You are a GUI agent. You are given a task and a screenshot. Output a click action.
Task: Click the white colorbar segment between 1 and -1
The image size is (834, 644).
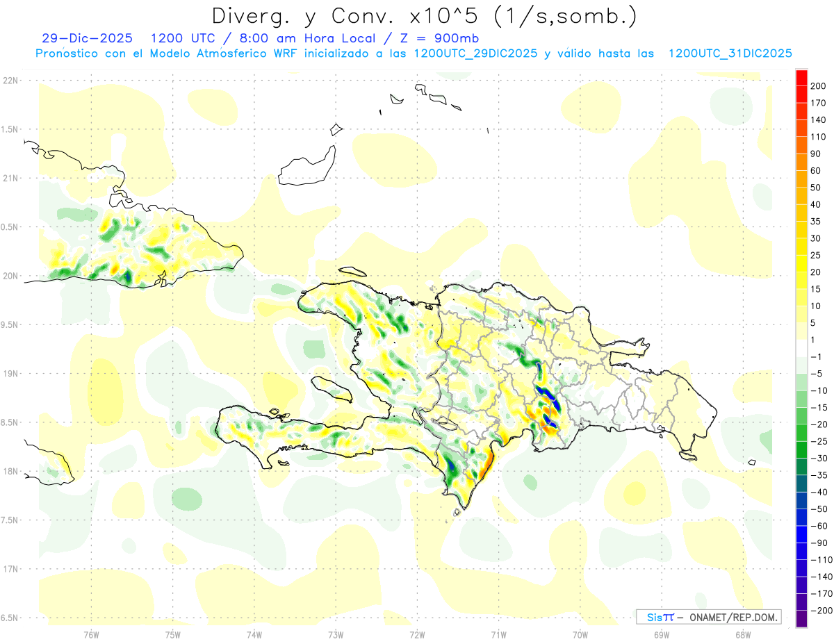tap(801, 348)
